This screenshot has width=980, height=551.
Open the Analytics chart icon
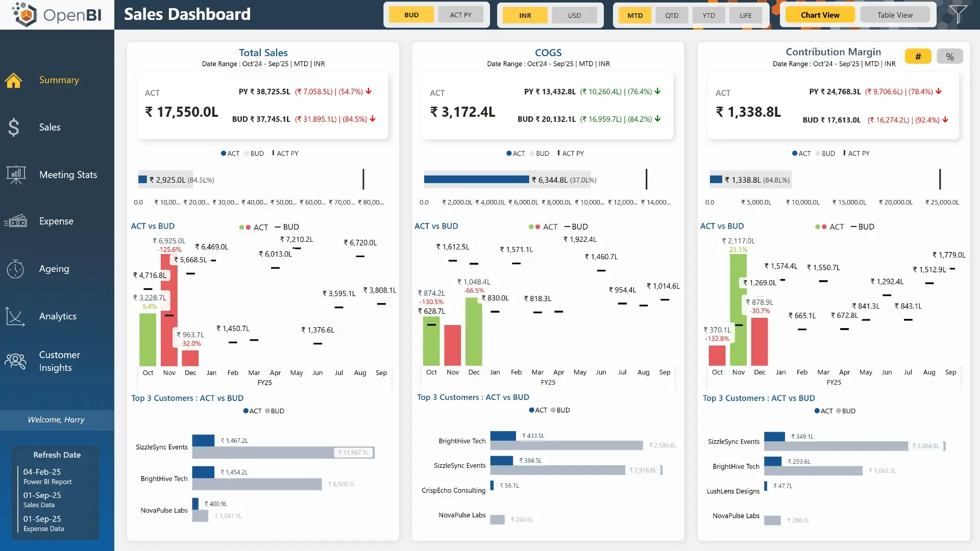coord(16,316)
